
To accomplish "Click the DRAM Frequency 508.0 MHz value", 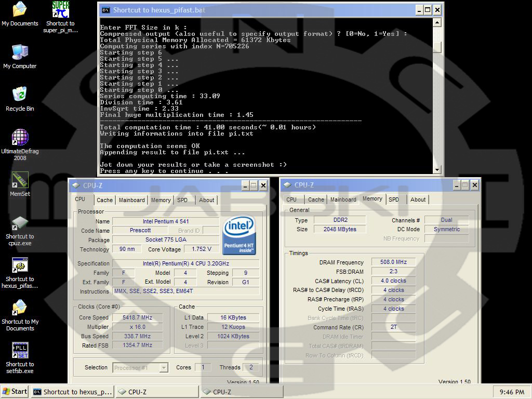I will (x=394, y=262).
